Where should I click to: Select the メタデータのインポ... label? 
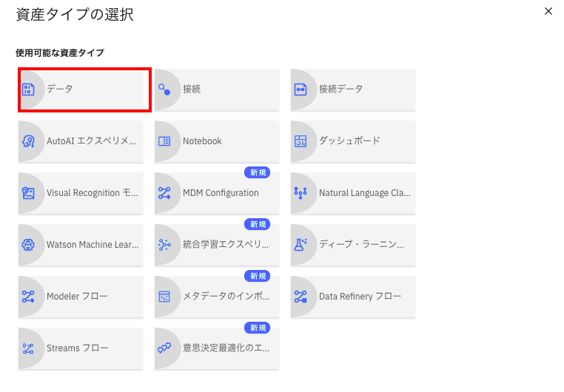(x=226, y=296)
